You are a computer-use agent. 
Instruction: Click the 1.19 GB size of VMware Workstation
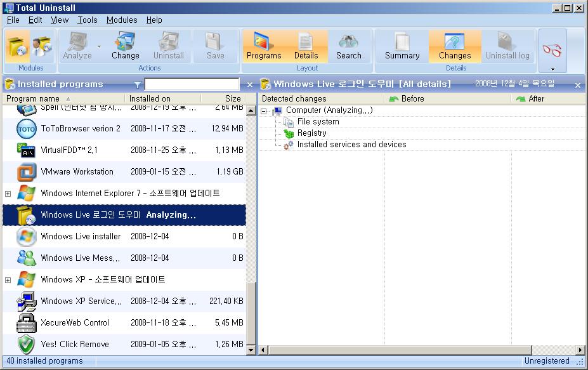[x=230, y=172]
